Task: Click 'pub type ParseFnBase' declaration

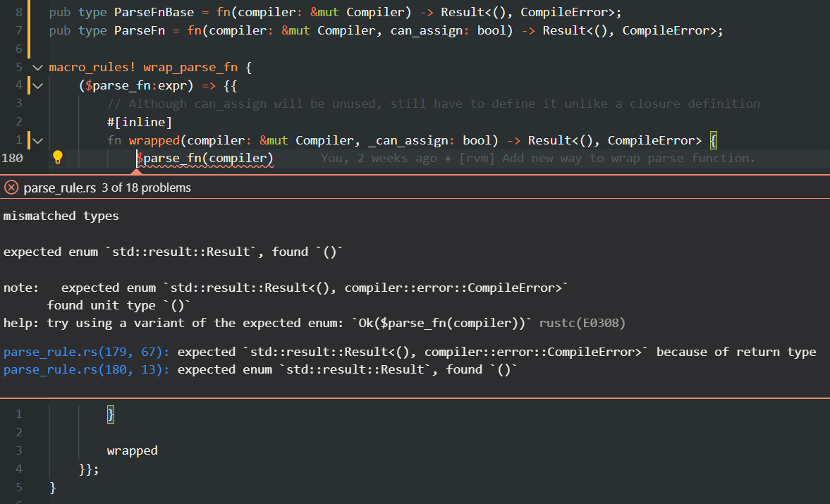Action: tap(122, 12)
